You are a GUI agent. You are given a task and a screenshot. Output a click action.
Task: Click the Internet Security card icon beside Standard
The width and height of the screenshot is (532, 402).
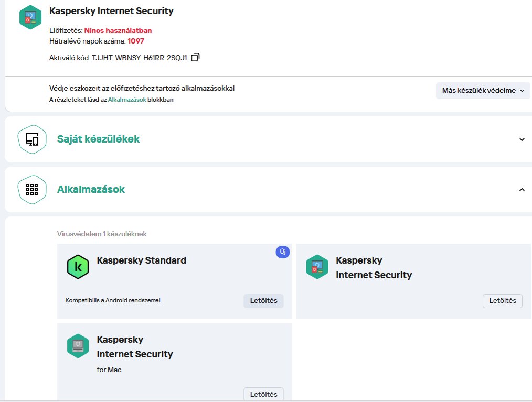click(317, 267)
